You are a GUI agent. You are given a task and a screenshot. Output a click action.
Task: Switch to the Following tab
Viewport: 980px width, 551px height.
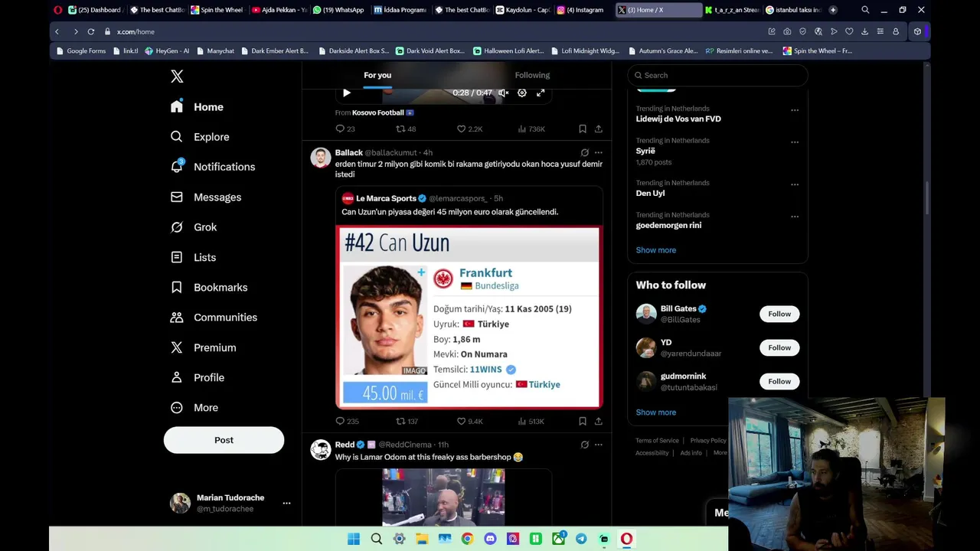(532, 75)
